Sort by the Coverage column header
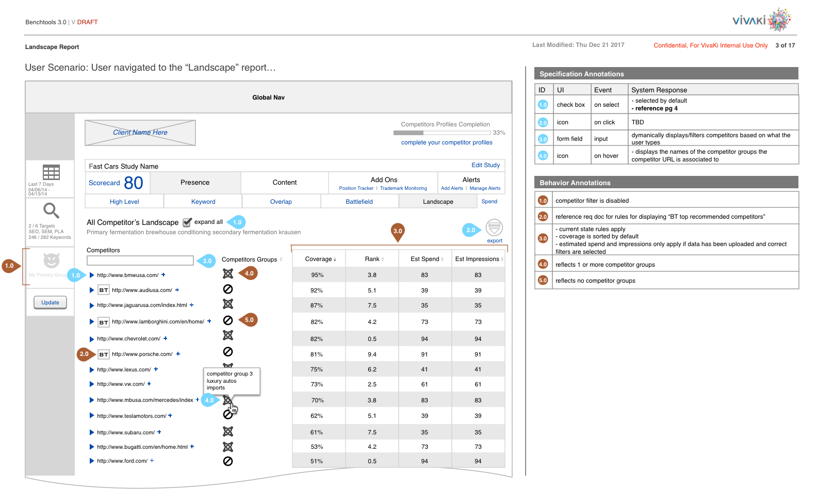The width and height of the screenshot is (817, 504). tap(320, 259)
